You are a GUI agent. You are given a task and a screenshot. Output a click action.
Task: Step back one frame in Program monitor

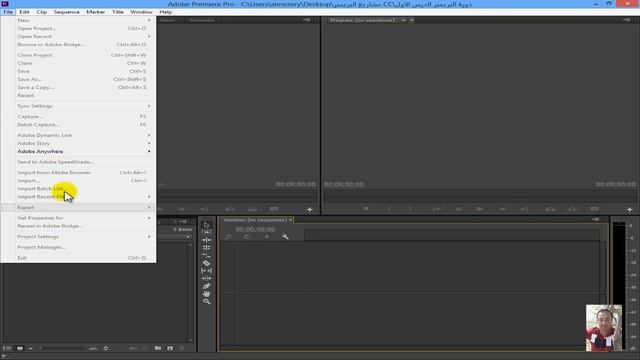point(459,209)
